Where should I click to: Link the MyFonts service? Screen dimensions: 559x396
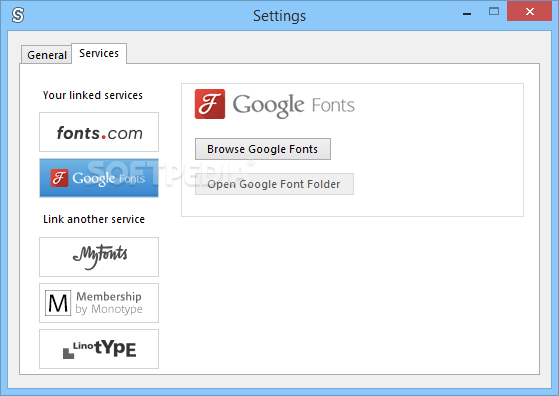(x=99, y=257)
